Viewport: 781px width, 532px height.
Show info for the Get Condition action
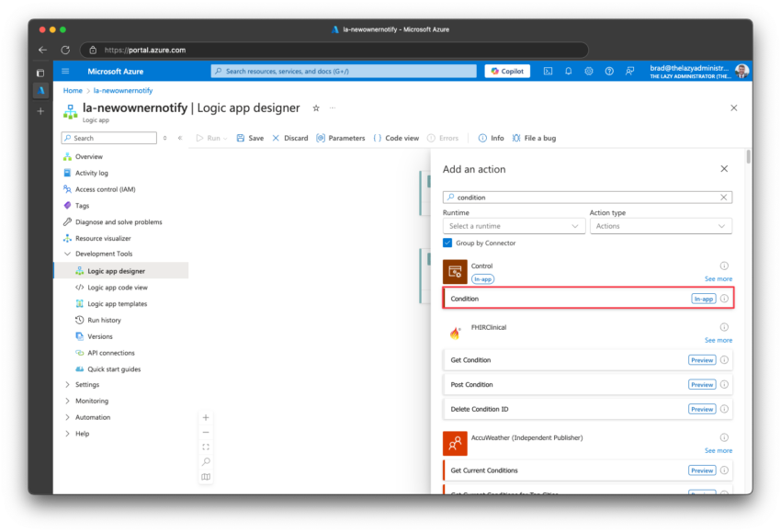tap(724, 359)
